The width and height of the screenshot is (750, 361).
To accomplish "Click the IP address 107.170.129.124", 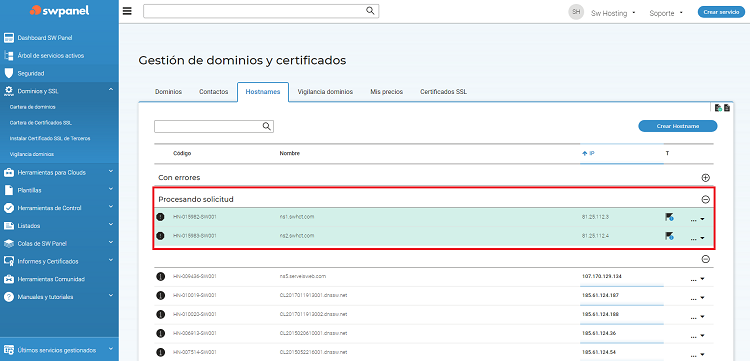I will 602,276.
